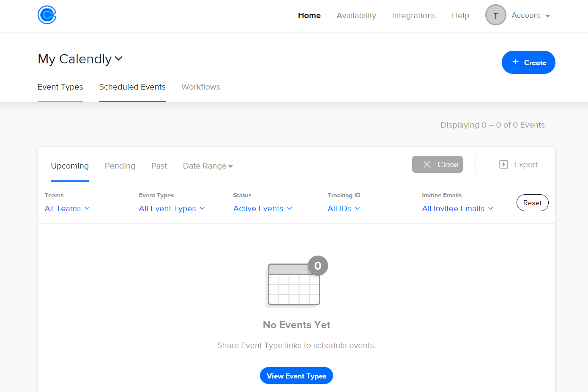Click the blue Create button
This screenshot has width=588, height=392.
528,62
